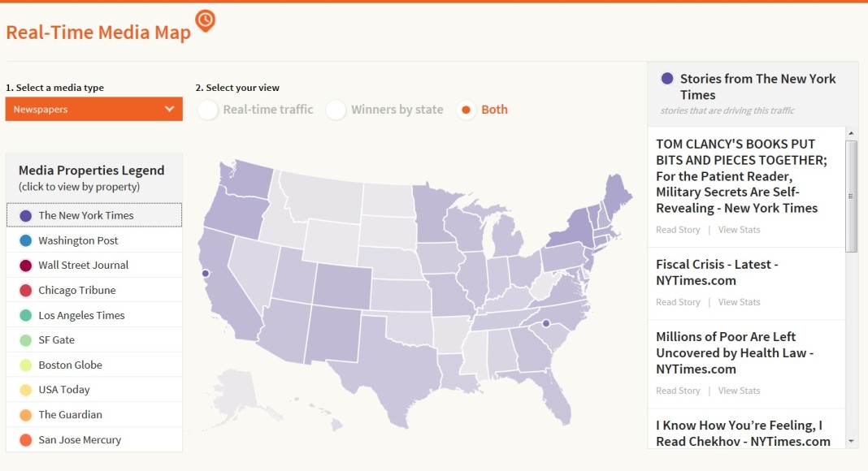
Task: Click the Los Angeles Times teal swatch
Action: (x=25, y=315)
